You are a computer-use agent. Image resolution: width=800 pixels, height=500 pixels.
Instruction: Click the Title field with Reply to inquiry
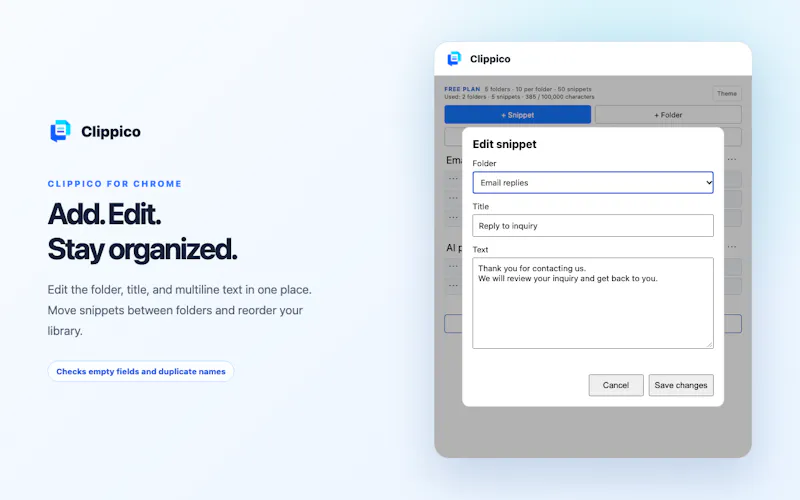(593, 226)
